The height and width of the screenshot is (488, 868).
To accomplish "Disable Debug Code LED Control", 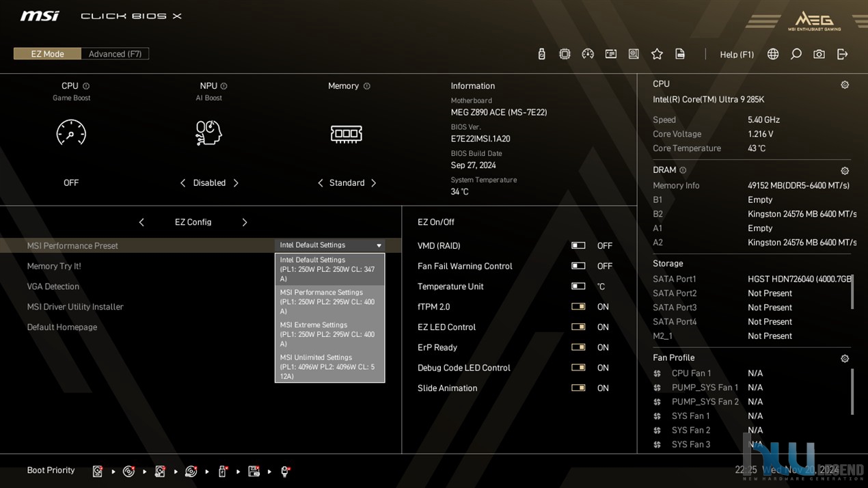I will tap(578, 368).
